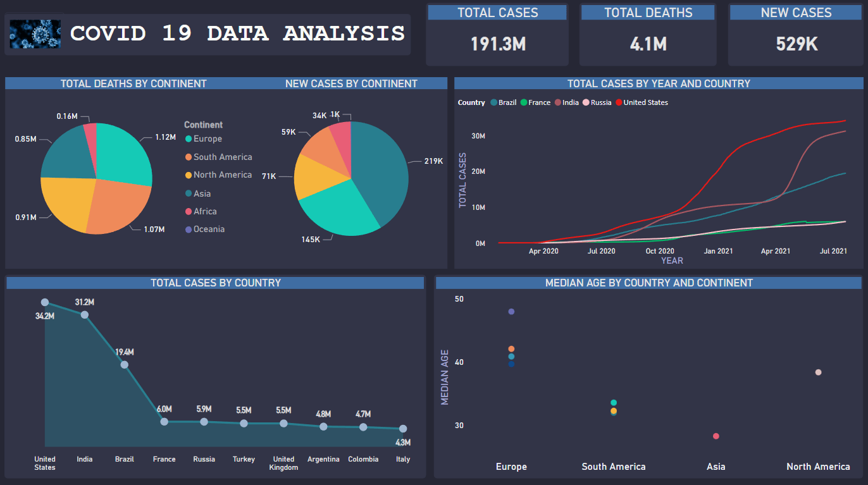This screenshot has height=485, width=868.
Task: Click the United States 34.2M data marker
Action: click(x=45, y=302)
